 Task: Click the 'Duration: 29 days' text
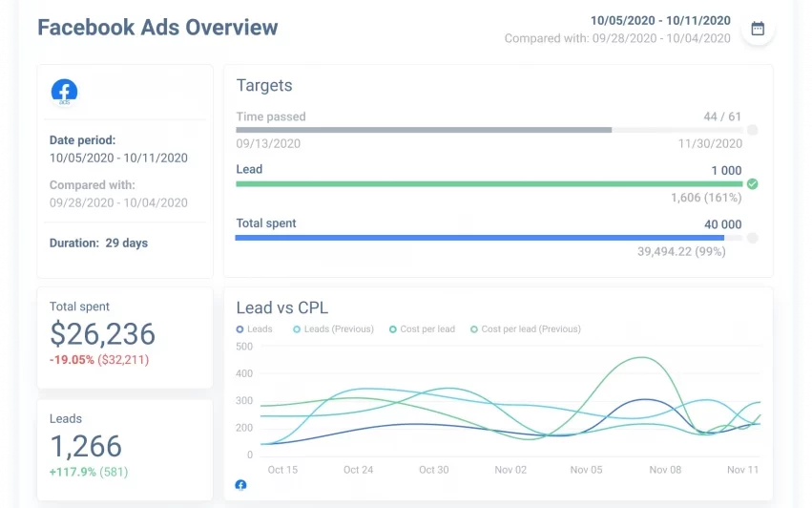click(x=98, y=243)
